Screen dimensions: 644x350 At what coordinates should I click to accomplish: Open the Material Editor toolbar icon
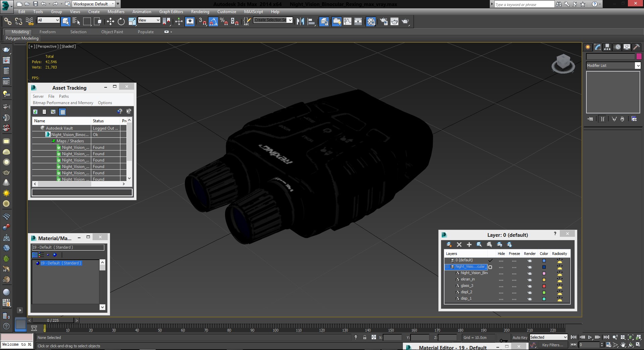point(371,21)
